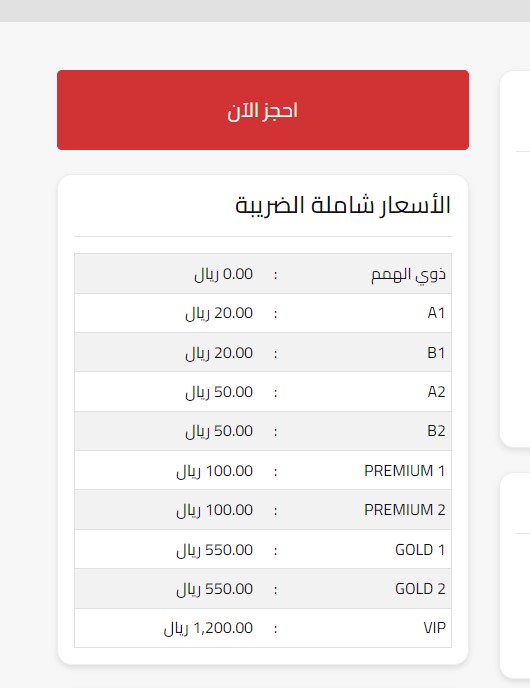This screenshot has width=530, height=688.
Task: Select the PREMIUM 1 category
Action: coord(405,471)
